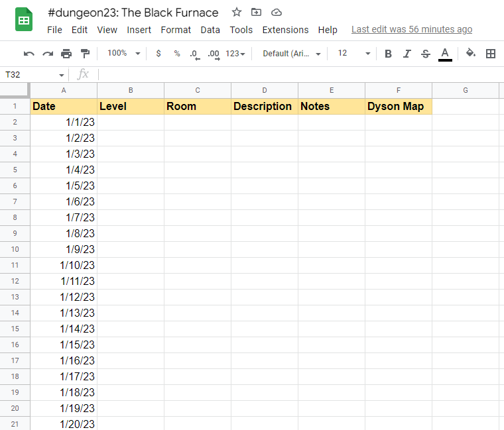
Task: Open the Edit menu
Action: (80, 30)
